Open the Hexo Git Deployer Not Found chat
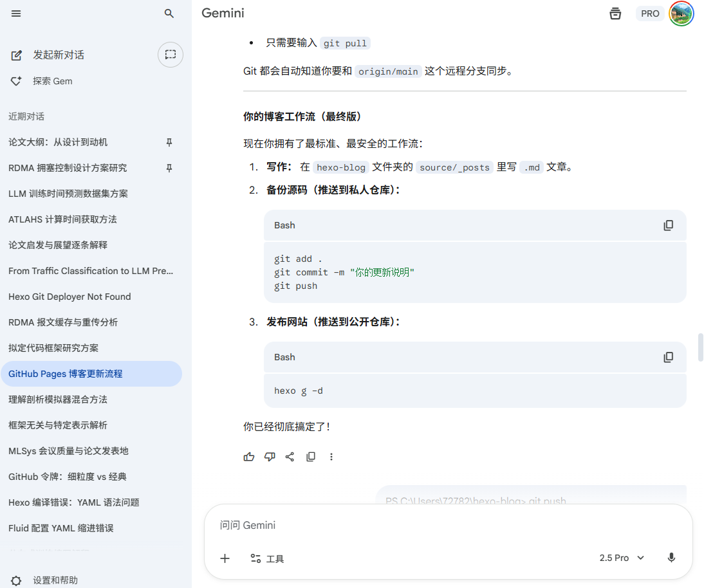The width and height of the screenshot is (704, 588). point(69,297)
